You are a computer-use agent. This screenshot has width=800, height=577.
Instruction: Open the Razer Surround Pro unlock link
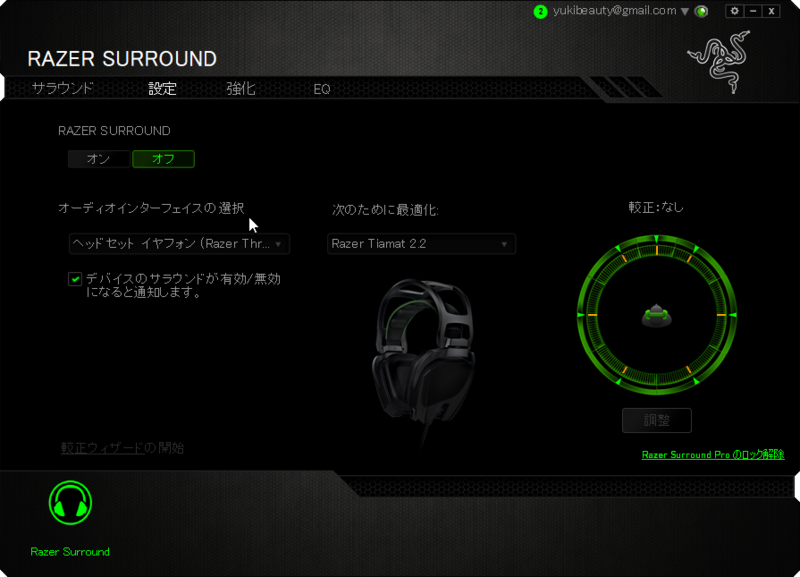click(713, 455)
